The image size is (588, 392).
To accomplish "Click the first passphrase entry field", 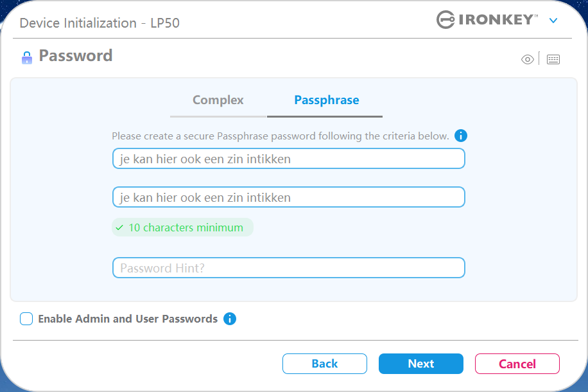I will click(x=288, y=159).
